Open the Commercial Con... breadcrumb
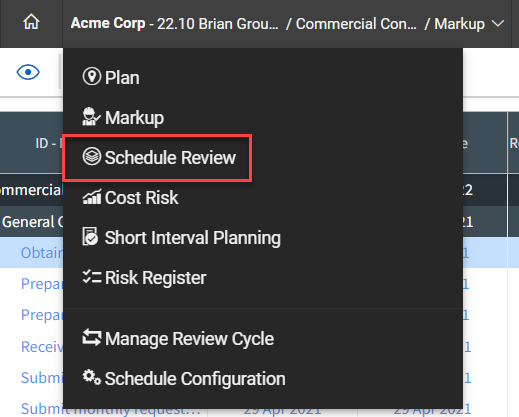Viewport: 519px width, 417px height. click(x=356, y=24)
